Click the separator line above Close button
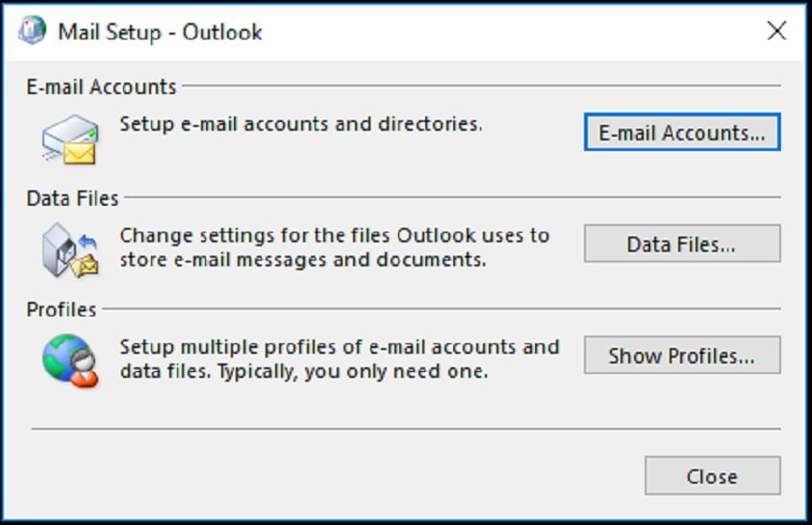The height and width of the screenshot is (525, 812). 406,429
